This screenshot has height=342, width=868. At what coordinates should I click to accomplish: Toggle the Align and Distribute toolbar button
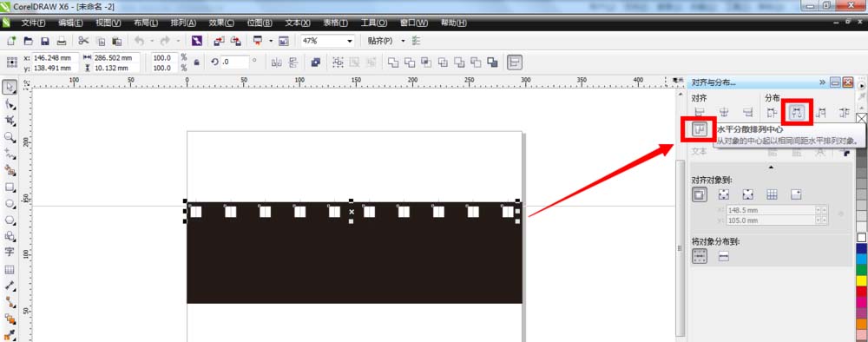515,62
